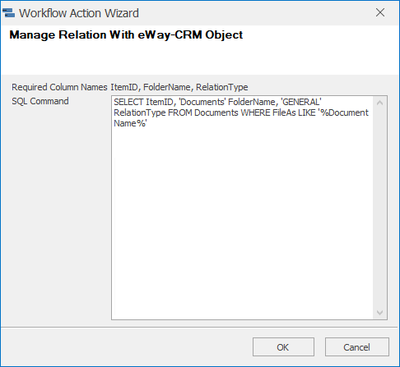Click the scrollbar down arrow in SQL box
This screenshot has height=367, width=400.
380,312
